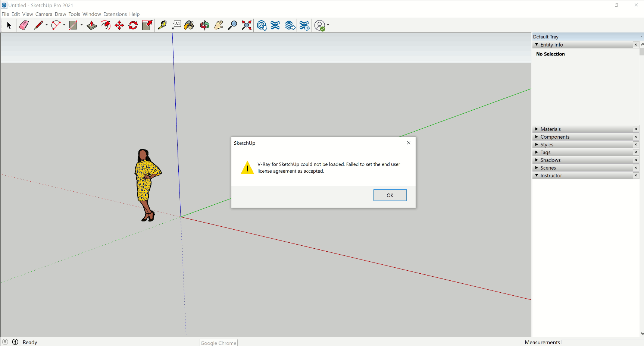Screen dimensions: 644x346
Task: Activate the Push/Pull tool
Action: pos(91,25)
